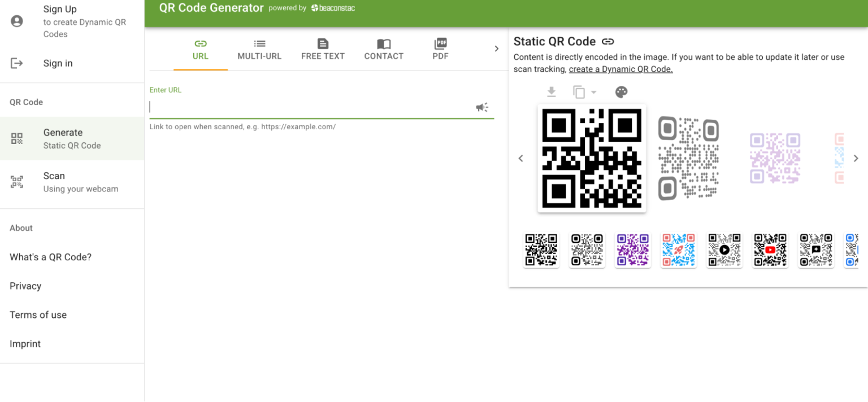Click the Free Text document icon

tap(323, 43)
